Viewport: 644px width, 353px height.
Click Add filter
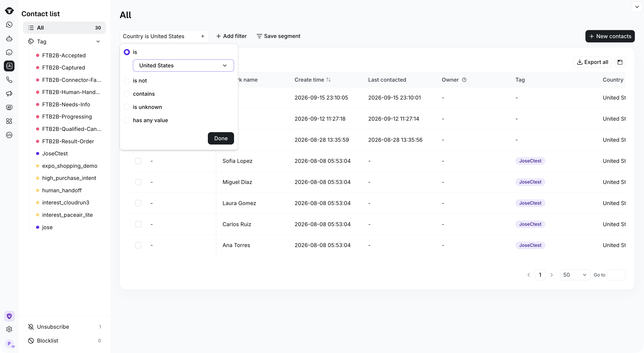(x=231, y=36)
